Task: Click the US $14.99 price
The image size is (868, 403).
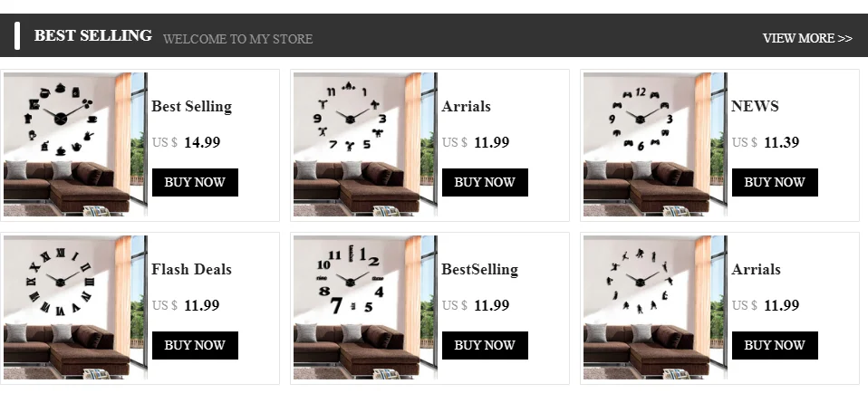Action: point(187,142)
